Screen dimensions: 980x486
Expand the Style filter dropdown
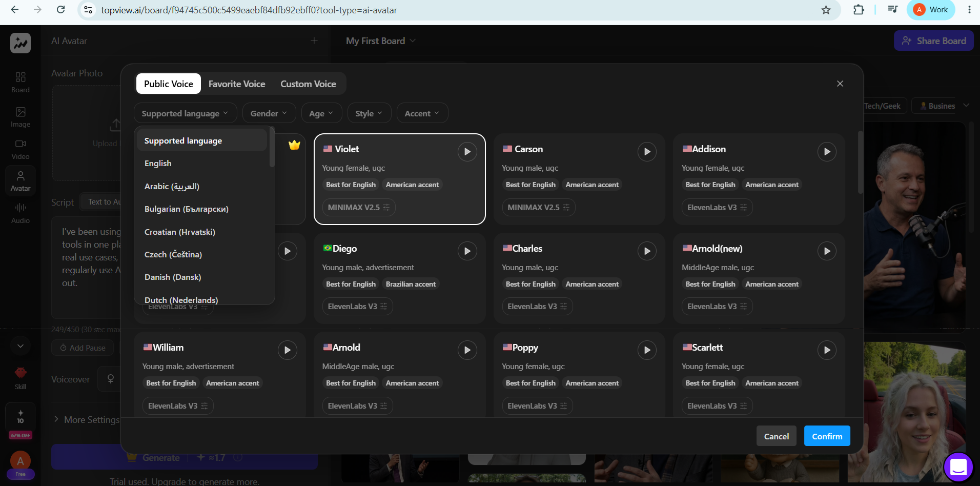click(369, 113)
